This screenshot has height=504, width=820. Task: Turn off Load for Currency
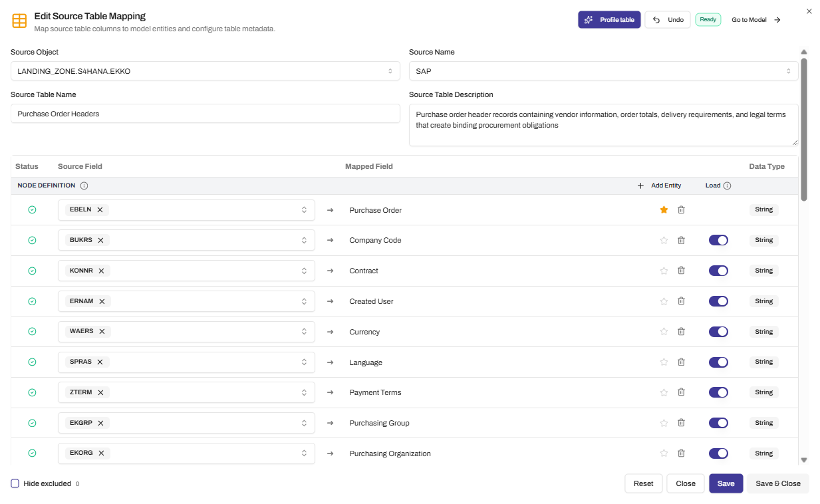718,331
